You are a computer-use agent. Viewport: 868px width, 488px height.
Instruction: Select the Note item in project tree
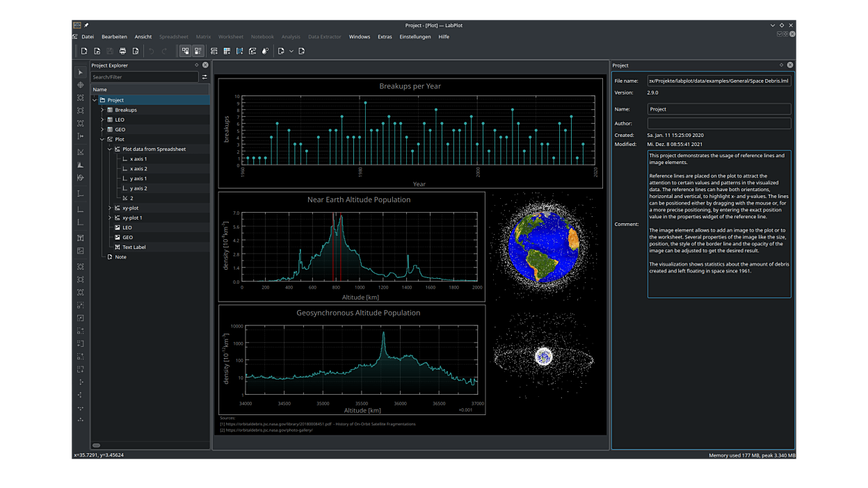[120, 257]
